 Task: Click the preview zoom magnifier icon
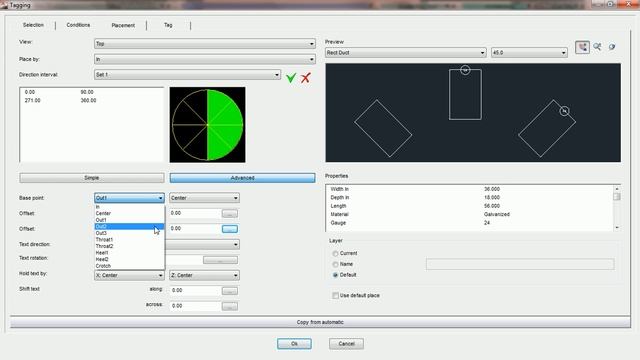[598, 47]
